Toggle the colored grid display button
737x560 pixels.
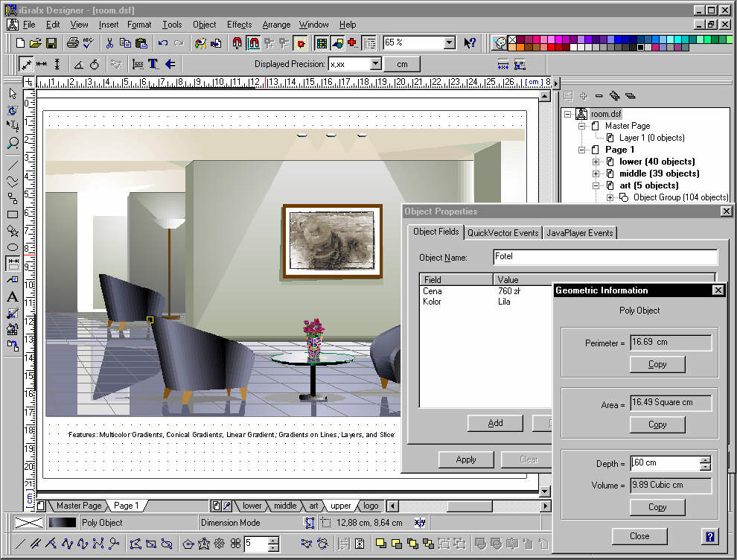click(322, 43)
